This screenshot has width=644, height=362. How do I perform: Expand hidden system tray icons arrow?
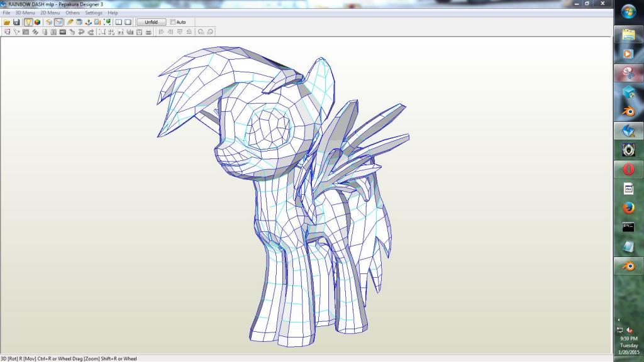[x=619, y=320]
